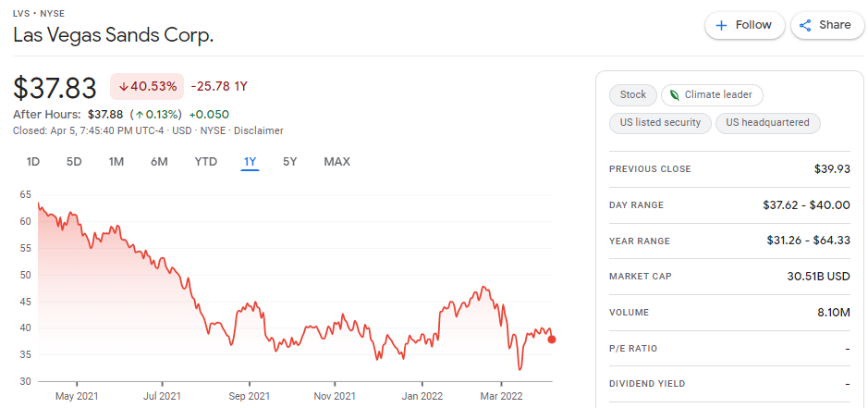Switch chart to 5Y range
Viewport: 868px width, 408px height.
coord(290,162)
